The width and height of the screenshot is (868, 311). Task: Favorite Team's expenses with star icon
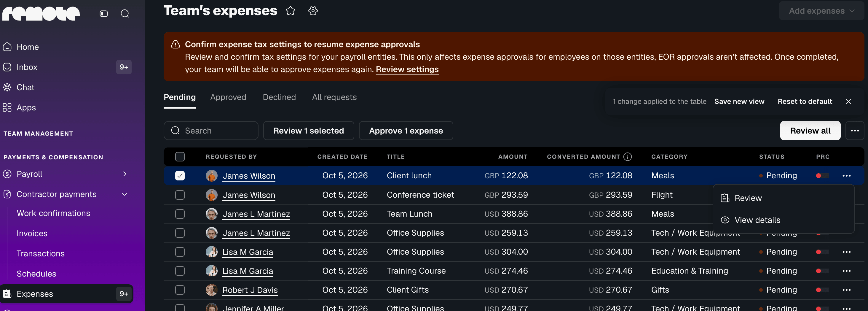[291, 11]
